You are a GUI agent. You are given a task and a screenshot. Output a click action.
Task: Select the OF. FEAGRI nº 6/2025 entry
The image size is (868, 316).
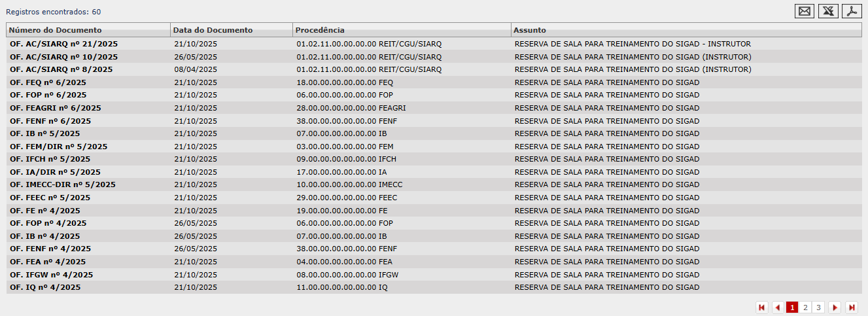(56, 108)
